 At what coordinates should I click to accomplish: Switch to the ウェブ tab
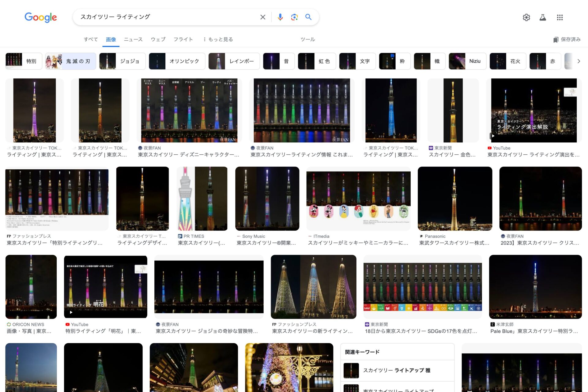coord(158,39)
